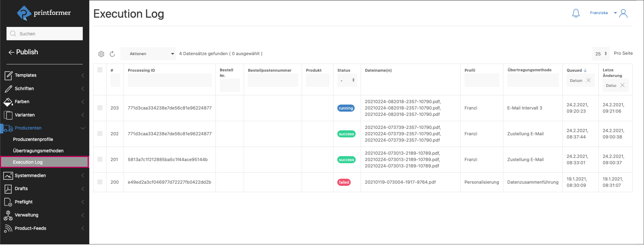Toggle the select-all header checkbox
644x251 pixels.
(100, 70)
